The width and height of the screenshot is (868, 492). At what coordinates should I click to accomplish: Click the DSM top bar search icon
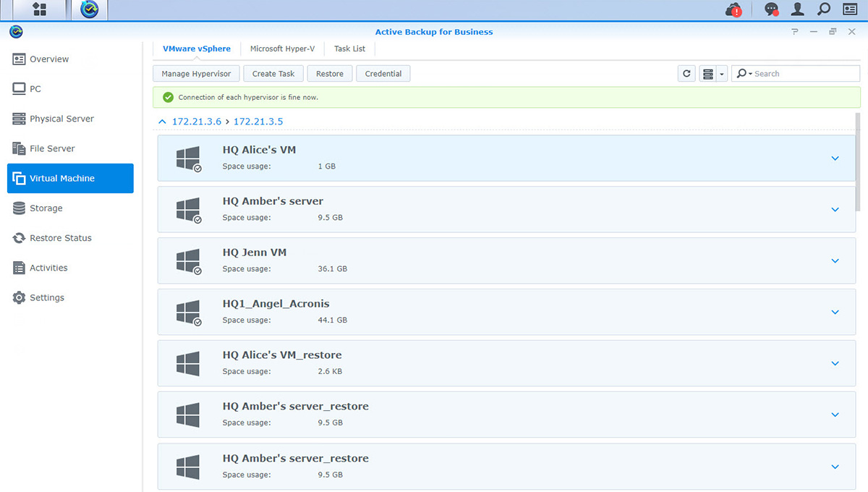click(823, 9)
